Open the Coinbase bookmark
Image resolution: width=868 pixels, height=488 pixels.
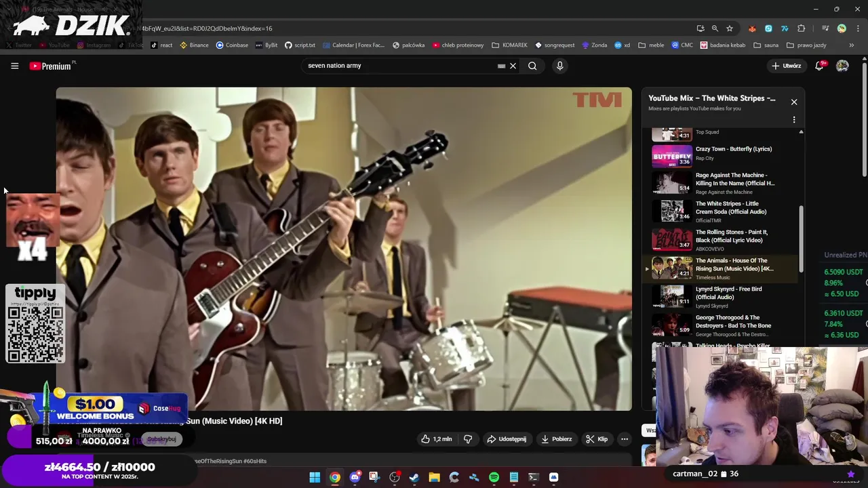tap(232, 45)
